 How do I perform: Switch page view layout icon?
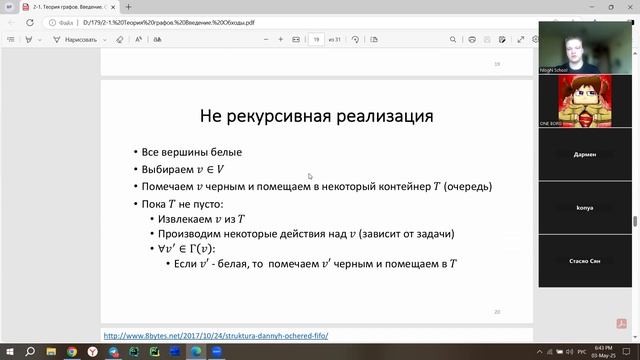pos(374,40)
